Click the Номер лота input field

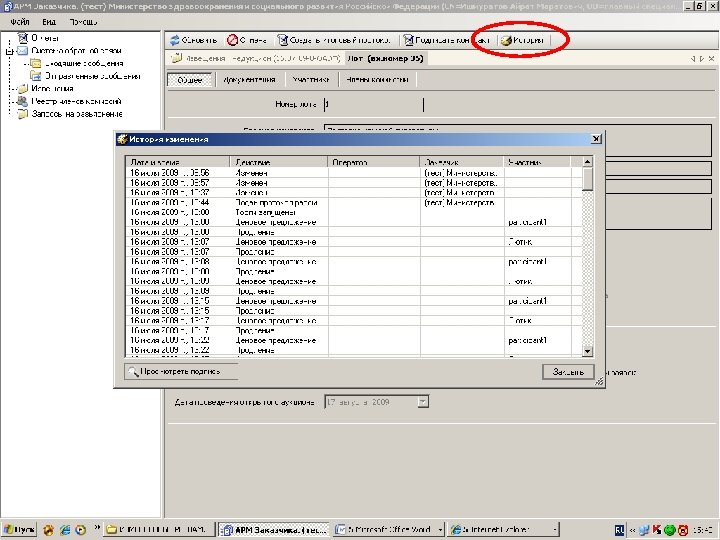(373, 105)
